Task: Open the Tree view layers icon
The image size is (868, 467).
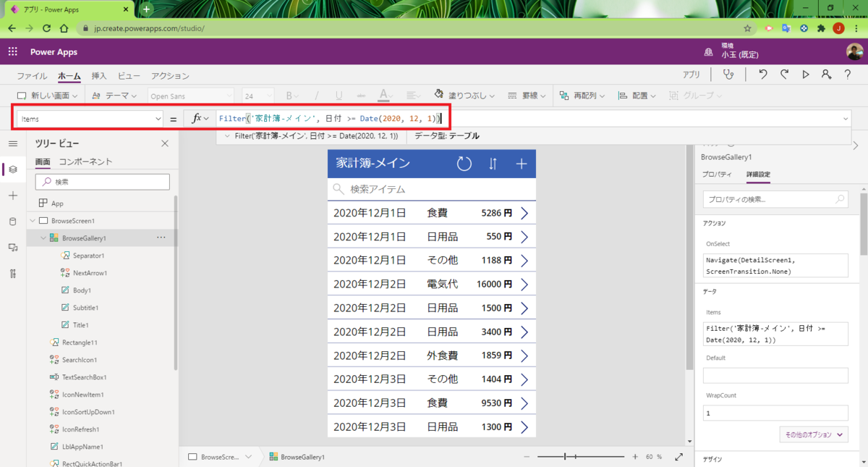Action: 13,169
